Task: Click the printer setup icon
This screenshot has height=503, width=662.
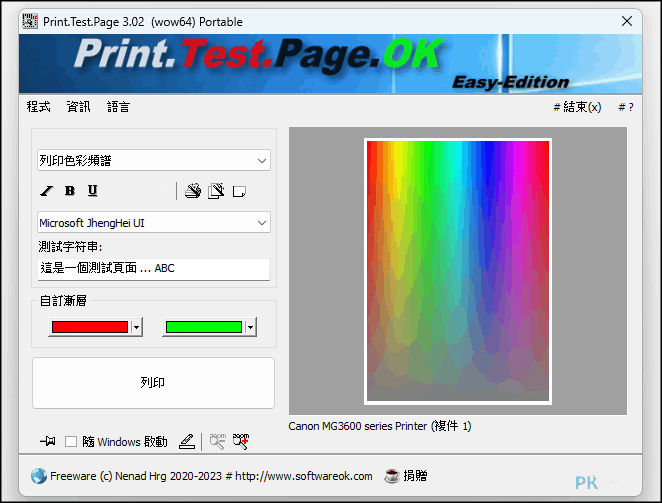Action: pyautogui.click(x=193, y=191)
